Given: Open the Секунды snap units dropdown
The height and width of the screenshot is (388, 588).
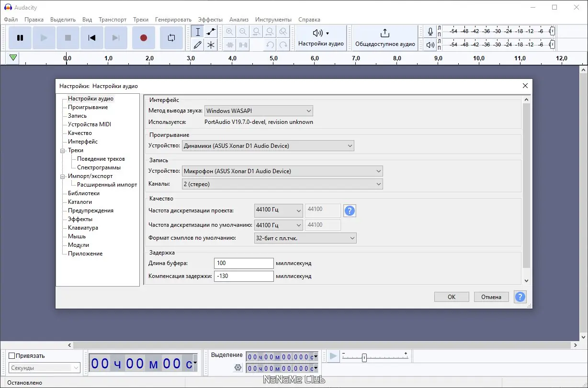Looking at the screenshot, I should coord(45,368).
